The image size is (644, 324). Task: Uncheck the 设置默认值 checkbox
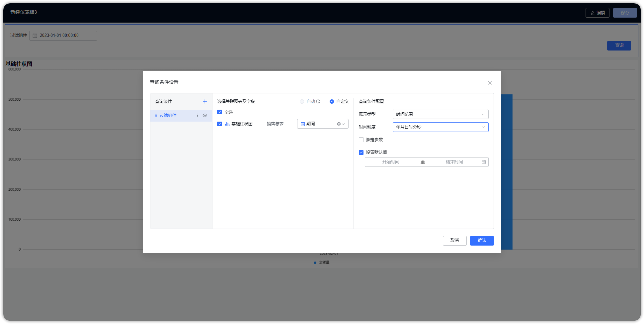click(x=361, y=152)
